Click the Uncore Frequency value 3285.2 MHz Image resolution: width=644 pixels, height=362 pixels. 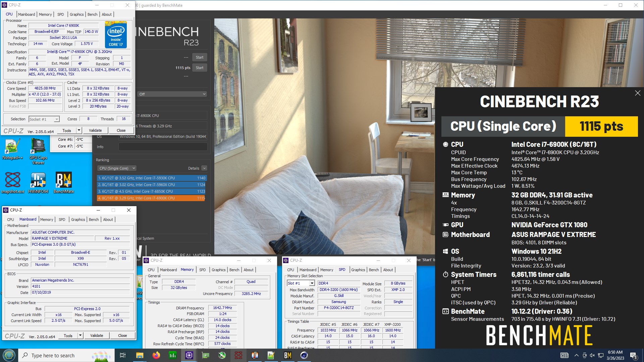coord(251,294)
